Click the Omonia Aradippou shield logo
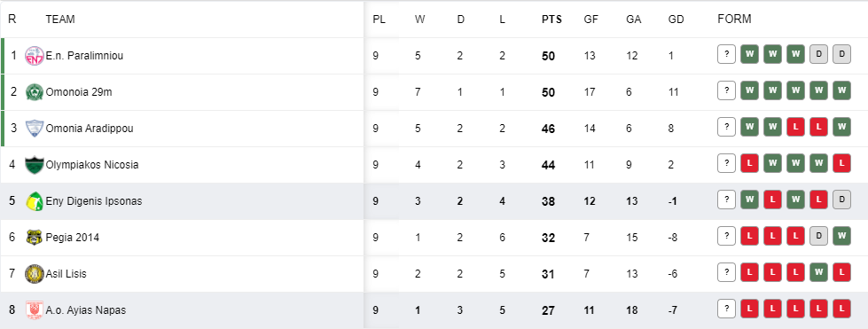The width and height of the screenshot is (868, 329). click(x=35, y=129)
